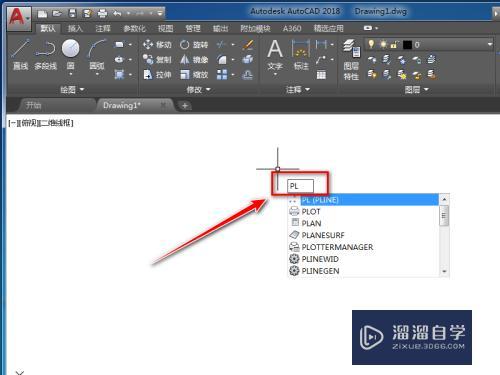
Task: Select the Arc tool (圆弧)
Action: pyautogui.click(x=97, y=53)
